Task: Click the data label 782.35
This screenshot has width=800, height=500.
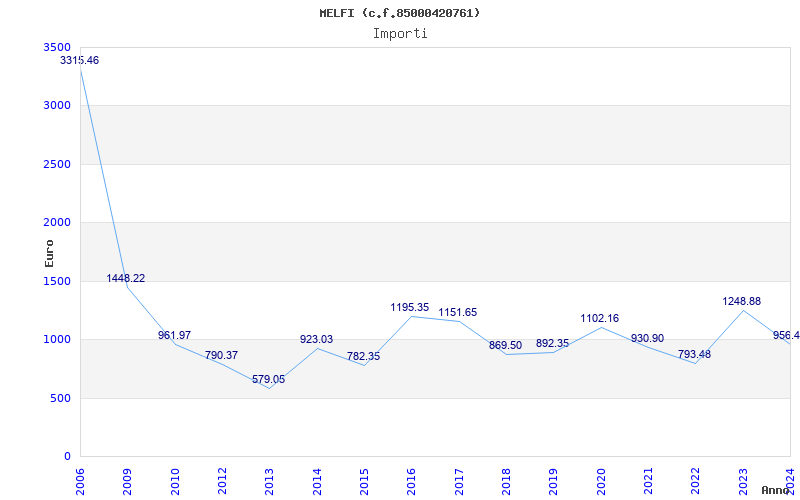Action: (363, 357)
